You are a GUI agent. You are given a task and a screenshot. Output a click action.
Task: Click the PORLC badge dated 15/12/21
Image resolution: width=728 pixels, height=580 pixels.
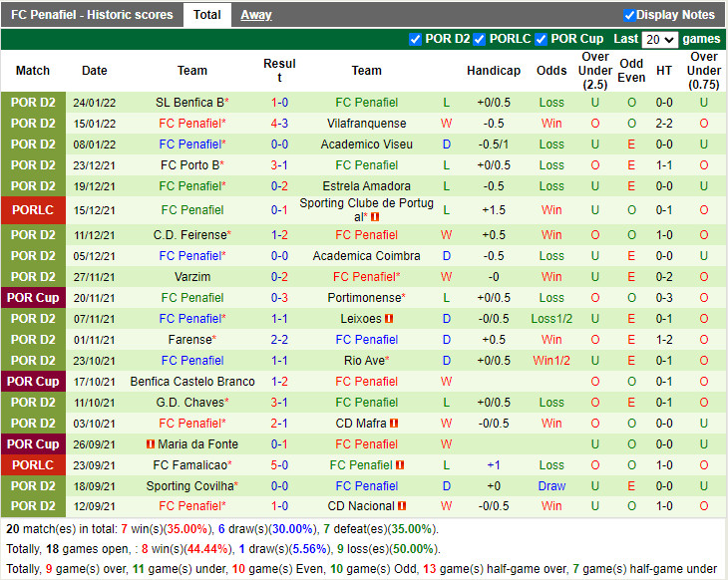33,210
